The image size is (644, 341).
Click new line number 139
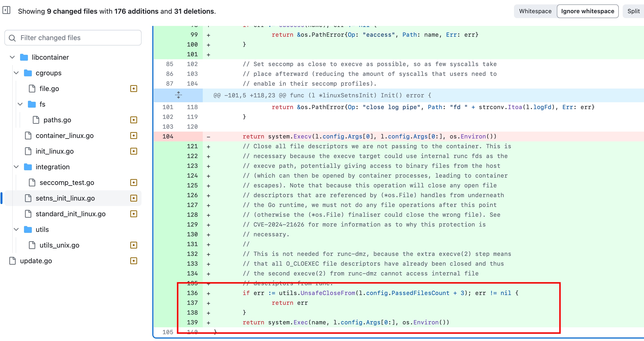192,322
